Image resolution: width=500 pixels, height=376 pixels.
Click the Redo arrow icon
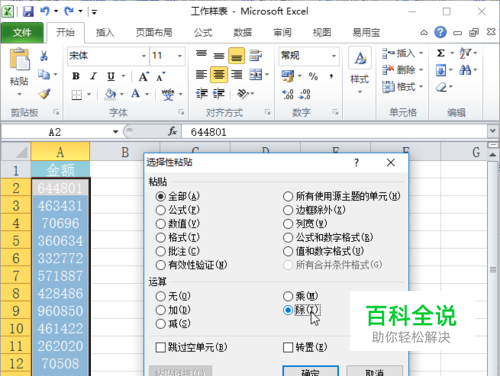coord(69,12)
